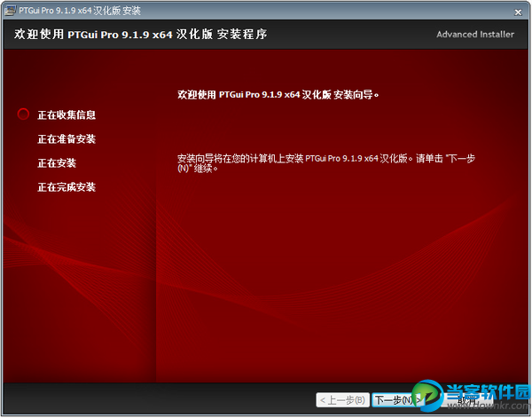Click the welcome heading 安装向导 text
This screenshot has width=532, height=418.
[x=278, y=95]
